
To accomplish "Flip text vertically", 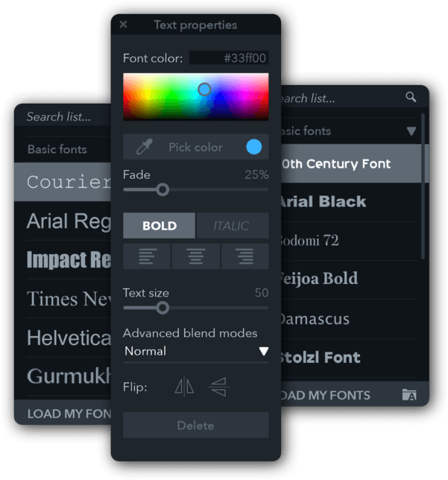I will (x=218, y=387).
